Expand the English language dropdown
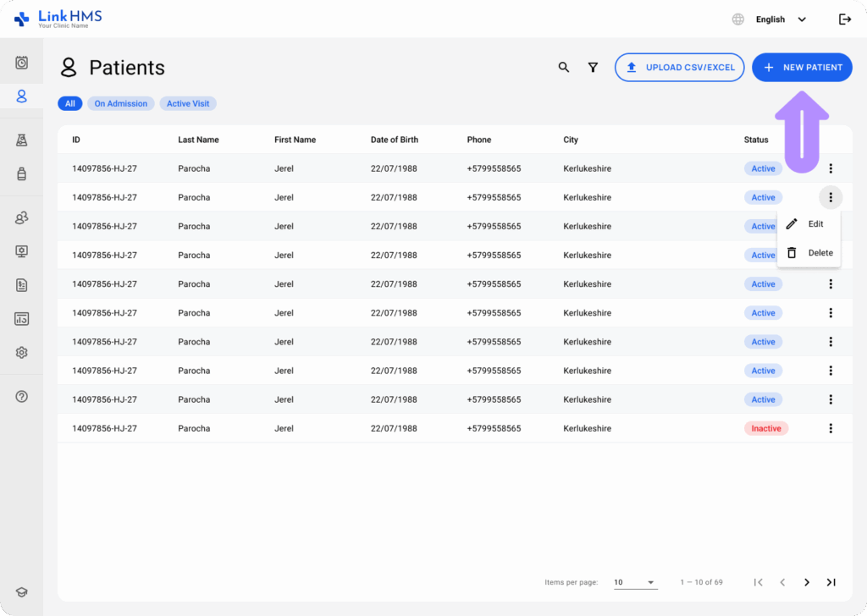This screenshot has height=616, width=867. click(779, 19)
